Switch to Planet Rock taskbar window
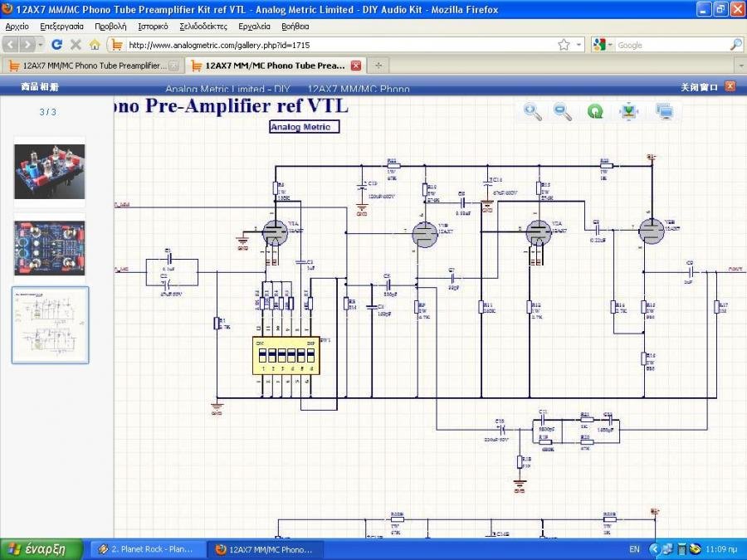The image size is (747, 560). click(x=149, y=549)
